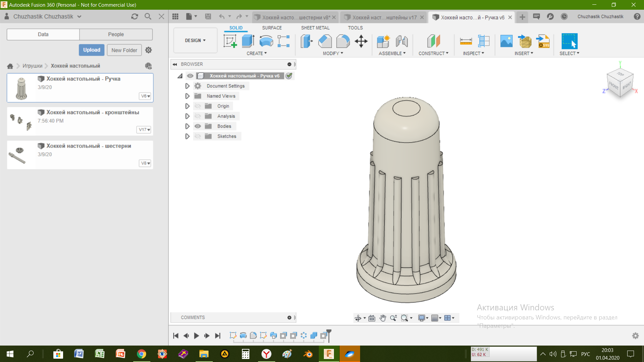
Task: Activate the Move/Copy tool
Action: pyautogui.click(x=361, y=41)
